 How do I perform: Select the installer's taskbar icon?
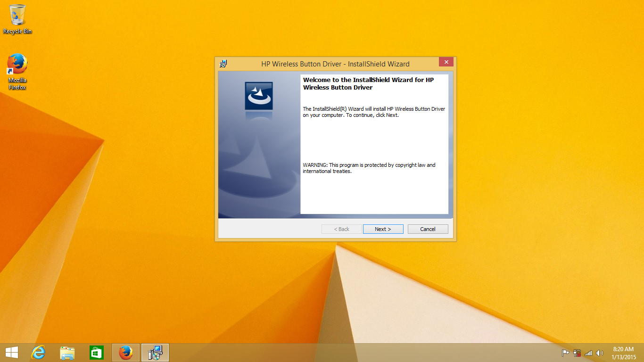(x=155, y=353)
